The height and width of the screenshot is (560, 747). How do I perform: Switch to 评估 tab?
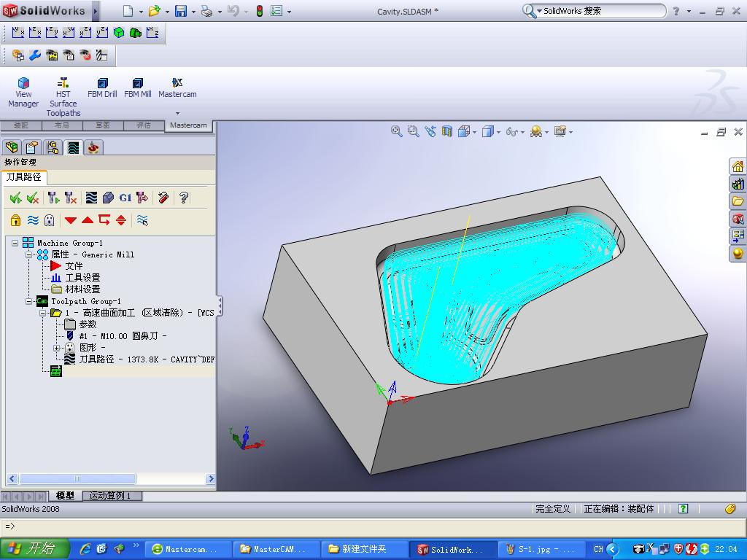(x=144, y=125)
